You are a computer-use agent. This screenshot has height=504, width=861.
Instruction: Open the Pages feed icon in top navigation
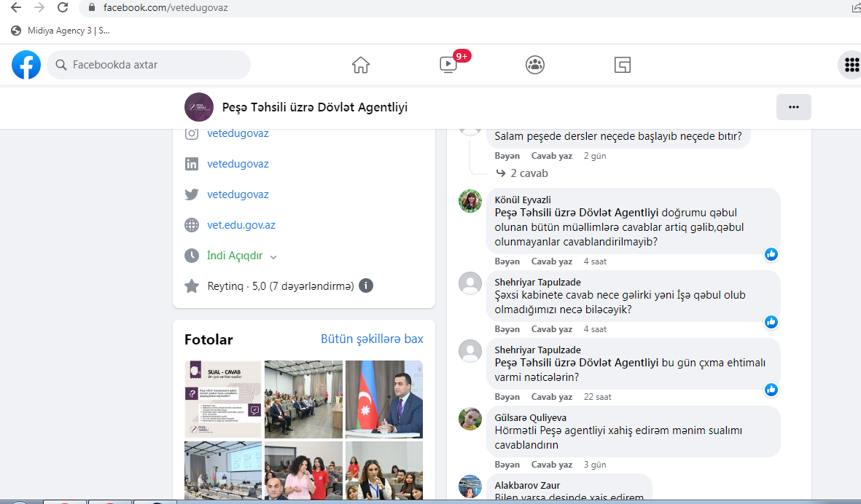622,65
